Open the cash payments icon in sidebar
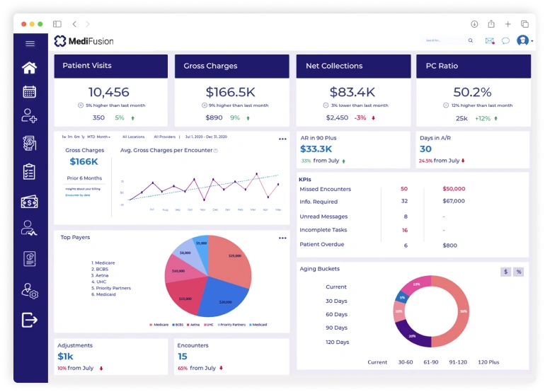 coord(29,202)
